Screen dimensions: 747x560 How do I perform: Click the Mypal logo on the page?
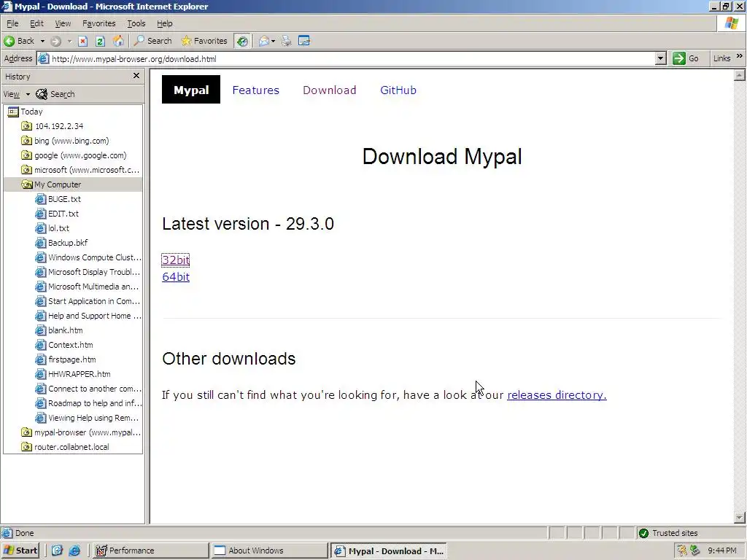tap(191, 90)
